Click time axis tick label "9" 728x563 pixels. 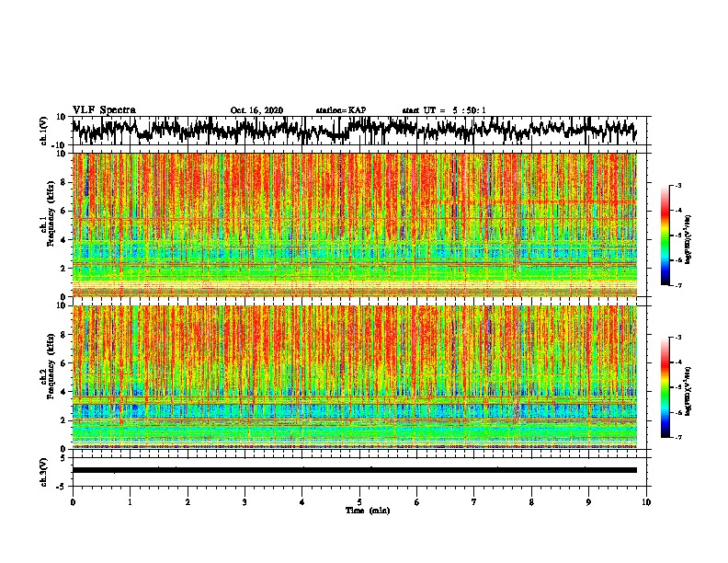coord(588,502)
